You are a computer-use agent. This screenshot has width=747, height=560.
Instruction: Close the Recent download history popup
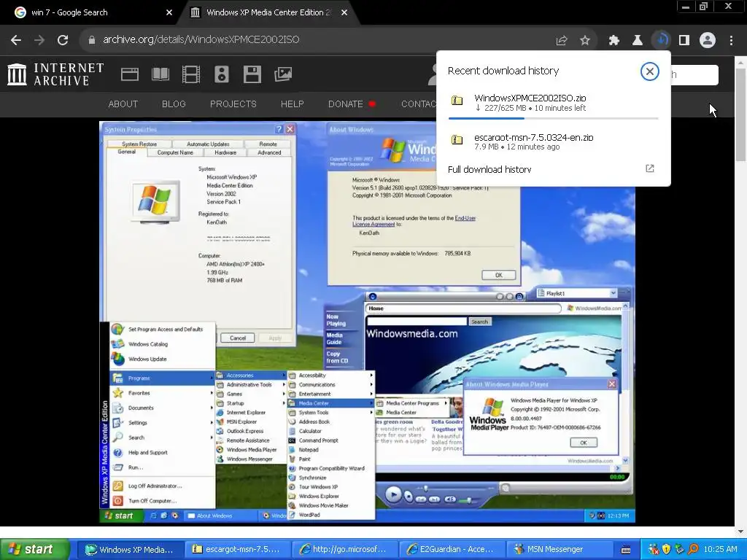click(649, 71)
